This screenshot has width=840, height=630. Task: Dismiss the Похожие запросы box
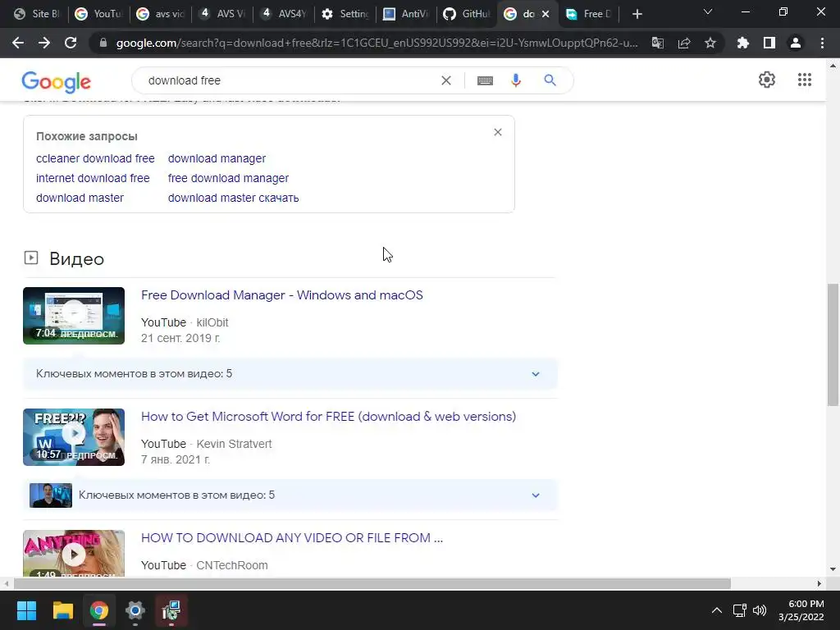[498, 132]
